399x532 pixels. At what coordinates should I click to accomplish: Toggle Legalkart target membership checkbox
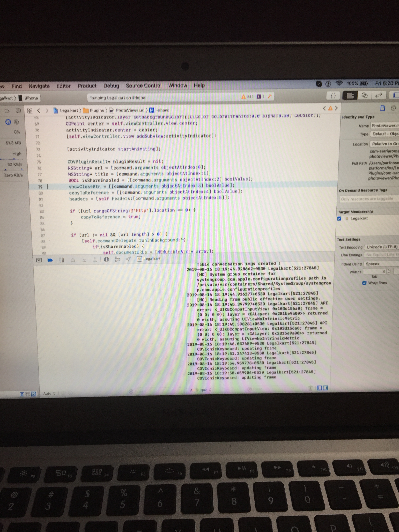point(339,218)
